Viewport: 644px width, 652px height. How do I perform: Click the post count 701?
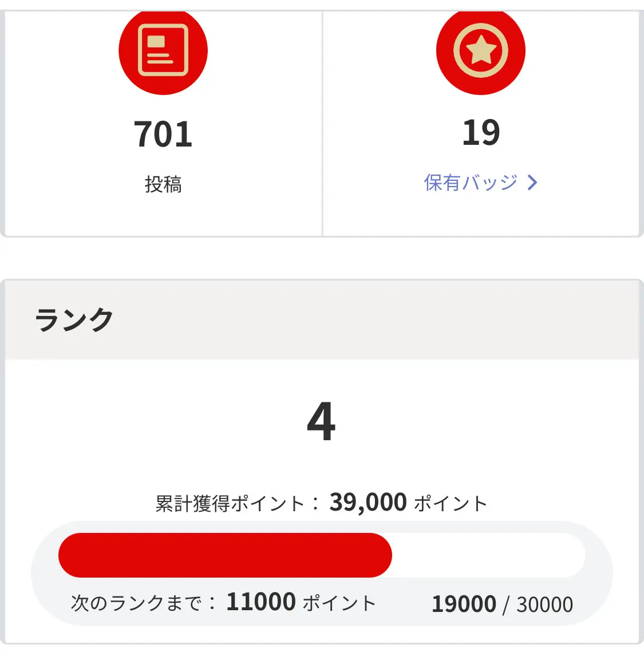(163, 134)
